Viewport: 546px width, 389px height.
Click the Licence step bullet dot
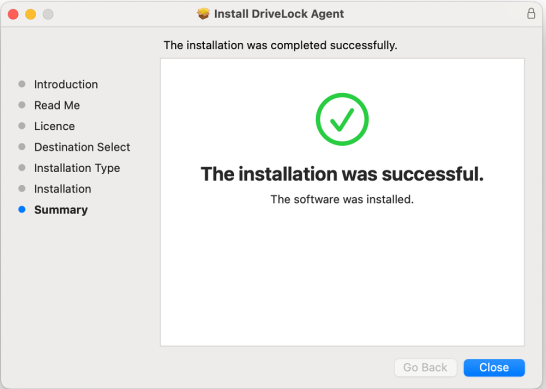pos(22,126)
